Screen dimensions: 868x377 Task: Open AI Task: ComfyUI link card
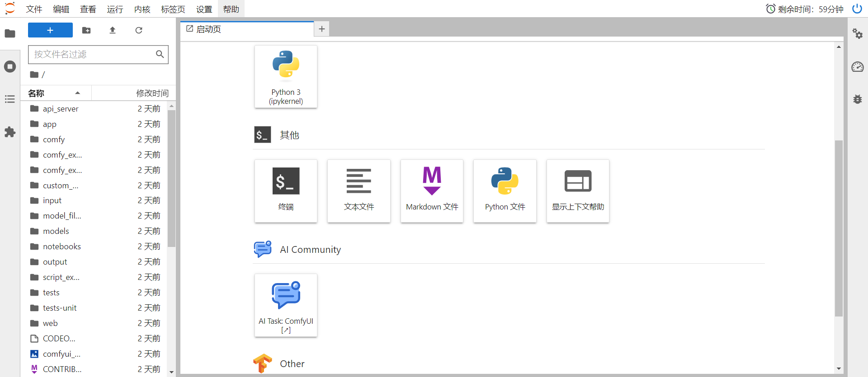(x=286, y=305)
